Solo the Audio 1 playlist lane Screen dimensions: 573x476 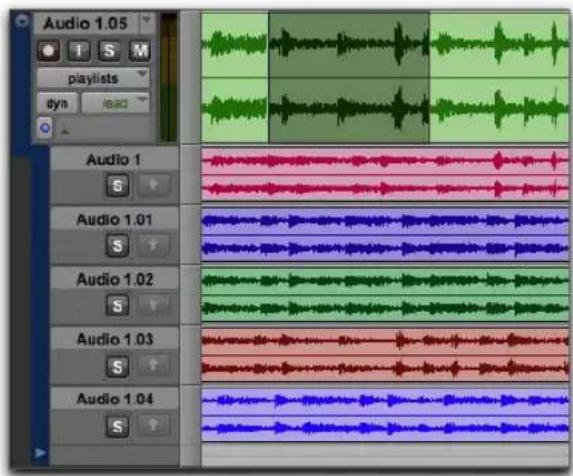(117, 186)
